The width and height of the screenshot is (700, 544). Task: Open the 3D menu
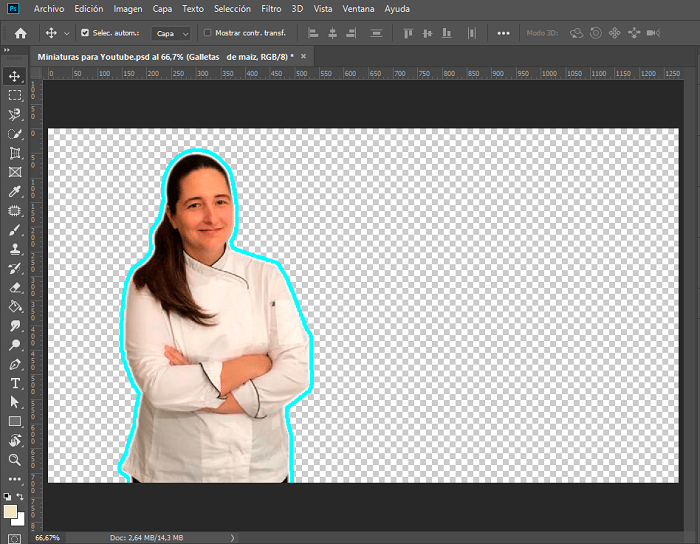point(297,9)
